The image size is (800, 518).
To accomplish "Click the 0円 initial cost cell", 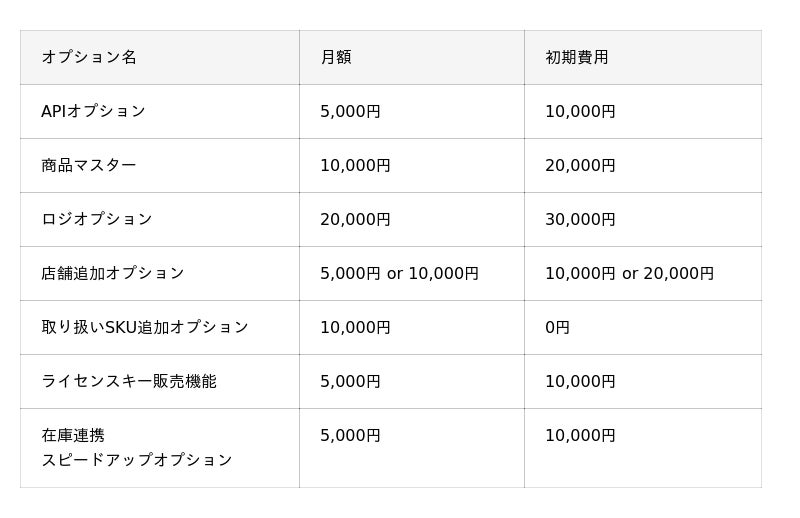I will (557, 327).
